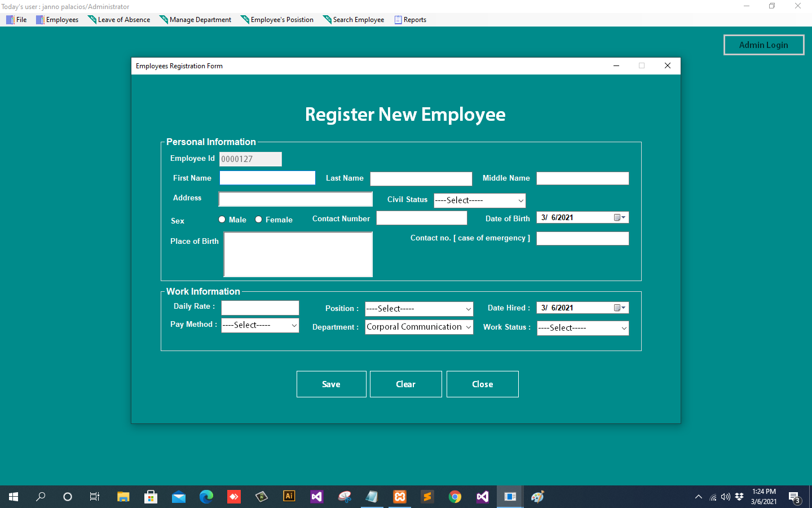Expand the Pay Method dropdown
The width and height of the screenshot is (812, 508).
pyautogui.click(x=293, y=325)
